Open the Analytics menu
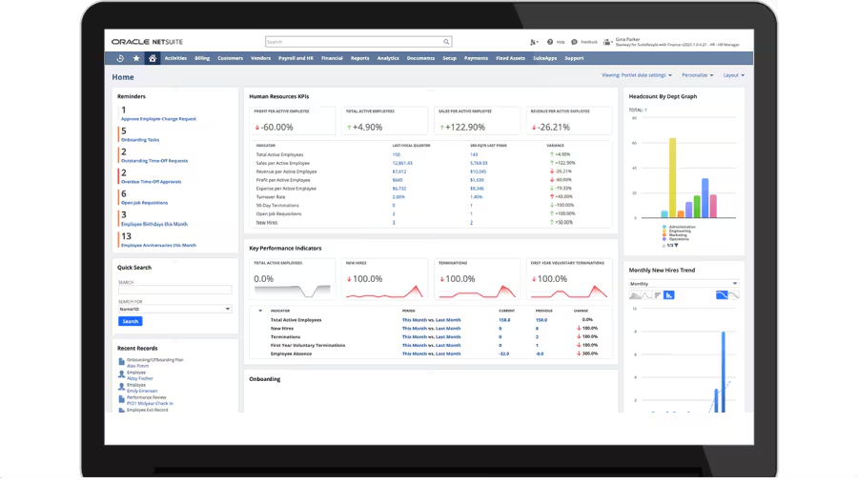The height and width of the screenshot is (504, 858). 388,58
